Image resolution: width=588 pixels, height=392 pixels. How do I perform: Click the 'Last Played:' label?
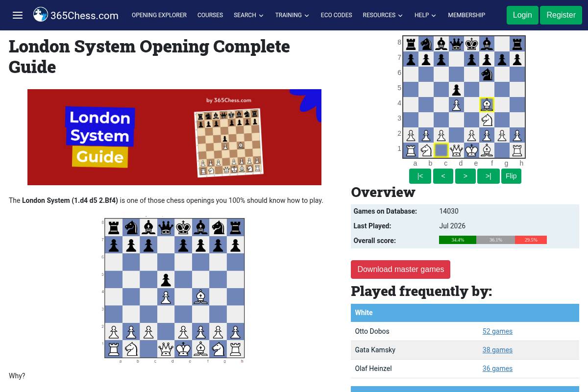(372, 226)
